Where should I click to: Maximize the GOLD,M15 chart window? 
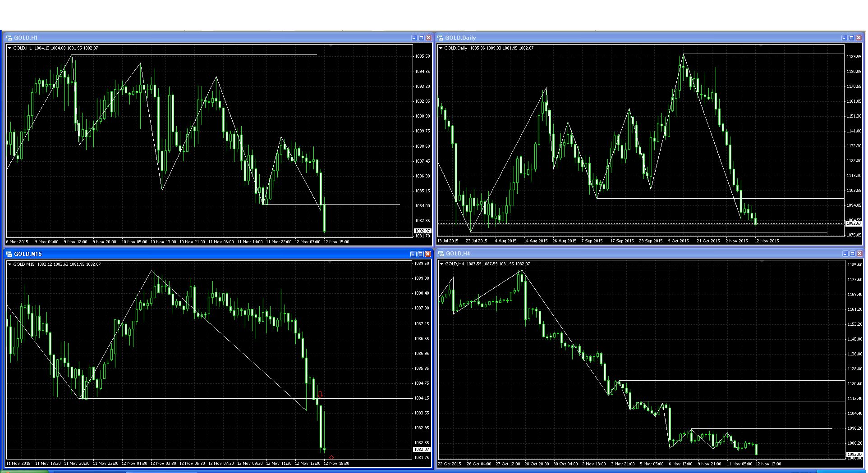point(420,254)
